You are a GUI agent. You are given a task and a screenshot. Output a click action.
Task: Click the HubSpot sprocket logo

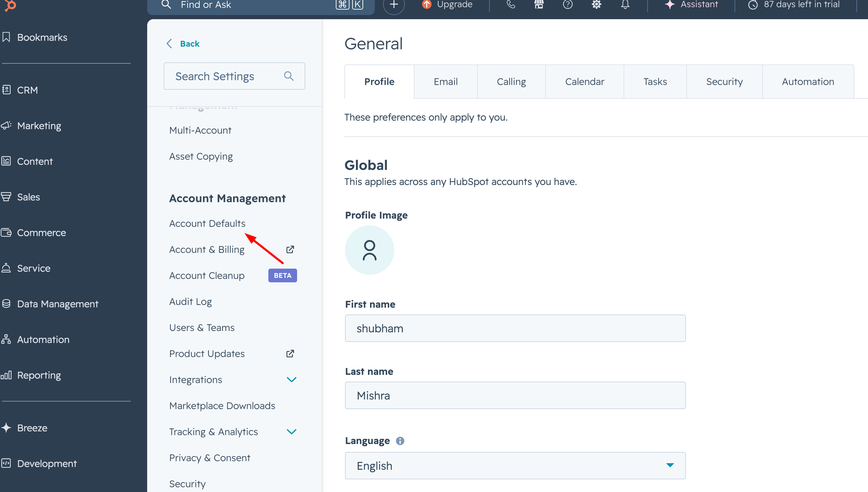(10, 5)
